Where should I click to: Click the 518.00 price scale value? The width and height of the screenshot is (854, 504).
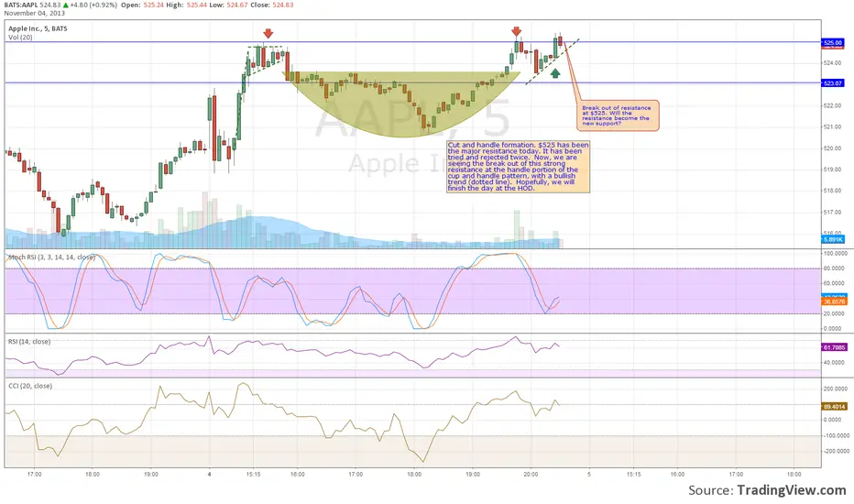(x=832, y=191)
